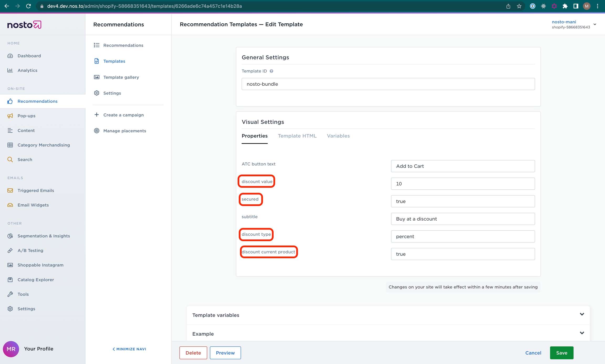This screenshot has width=605, height=364.
Task: Click the Pop-ups megaphone icon
Action: (10, 116)
